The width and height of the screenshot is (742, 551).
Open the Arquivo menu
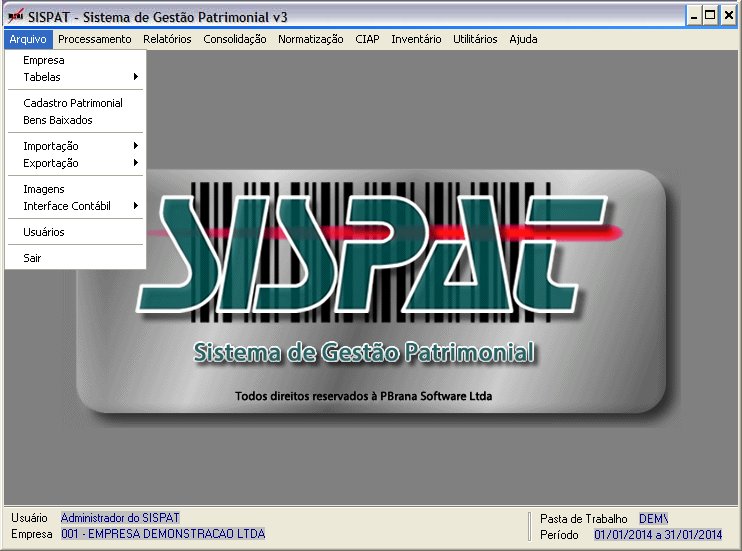coord(28,39)
